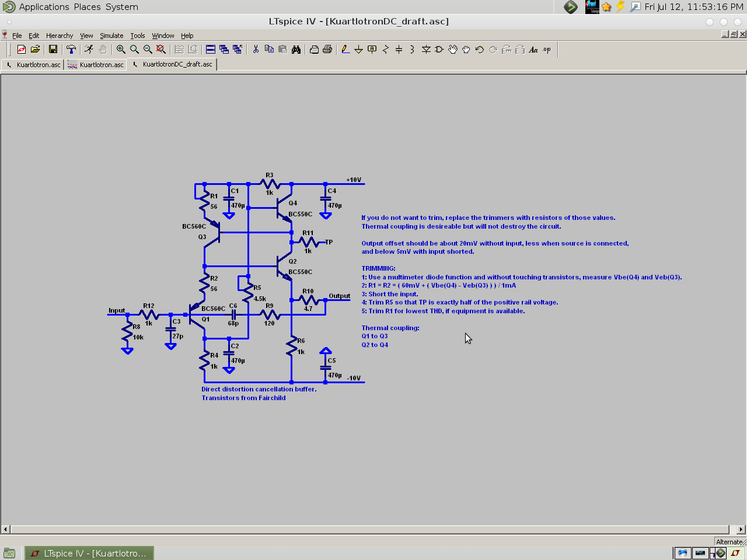Cascade windows using the toolbar icon

point(224,50)
